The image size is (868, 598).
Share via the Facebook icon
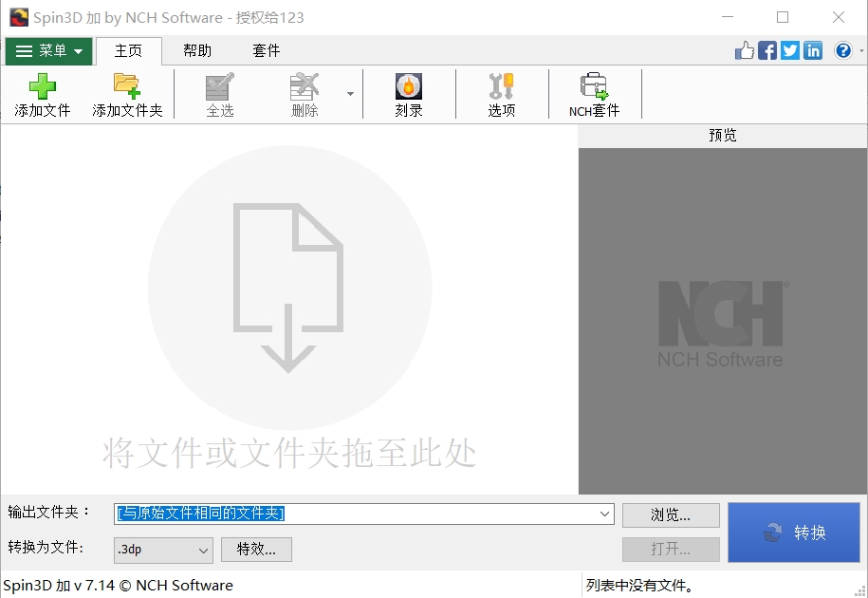click(767, 51)
